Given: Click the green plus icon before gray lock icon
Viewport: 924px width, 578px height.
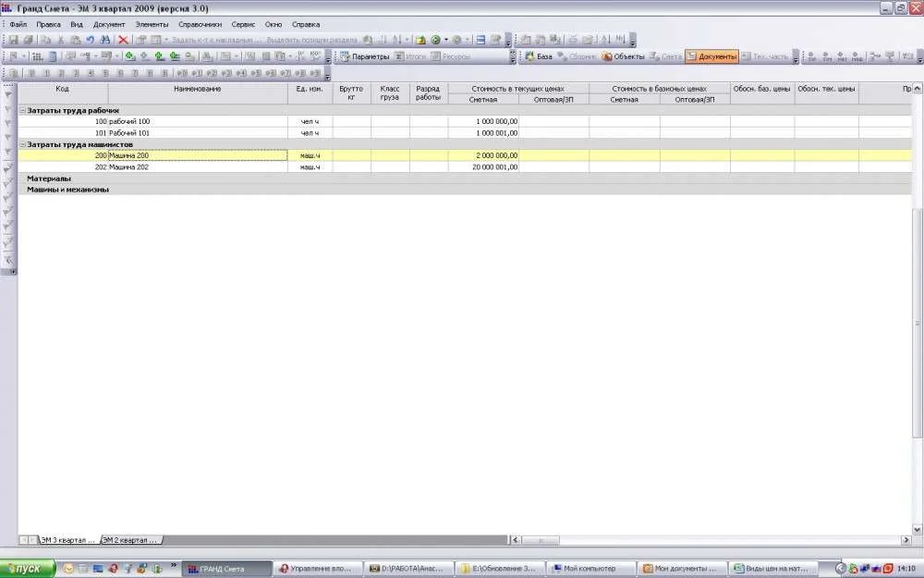Looking at the screenshot, I should [175, 56].
